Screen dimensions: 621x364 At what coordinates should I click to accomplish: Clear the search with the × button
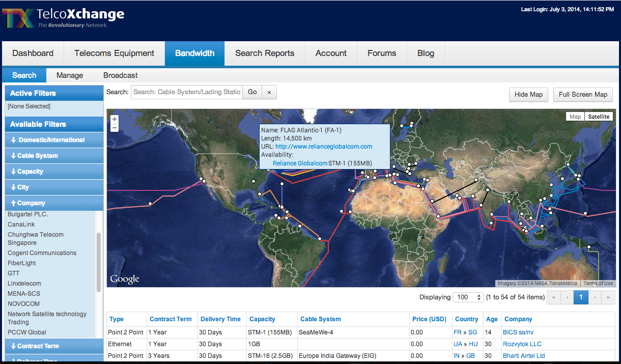pos(269,92)
